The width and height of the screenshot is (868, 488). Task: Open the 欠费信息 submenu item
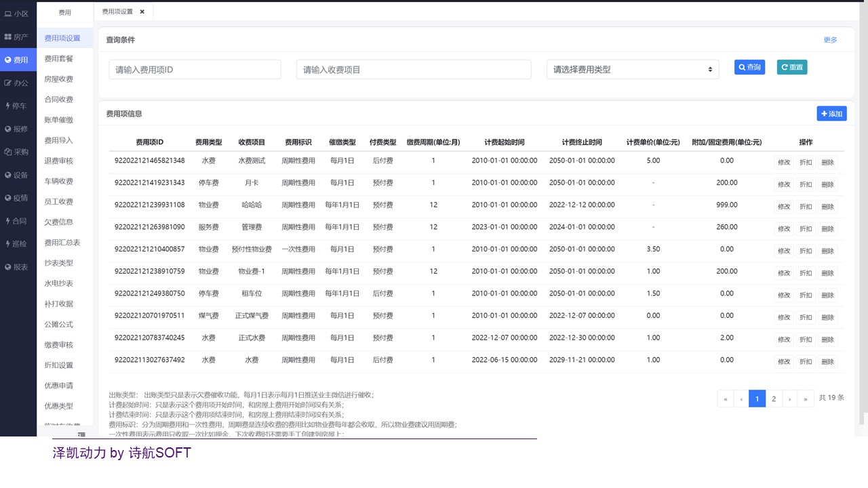tap(65, 222)
